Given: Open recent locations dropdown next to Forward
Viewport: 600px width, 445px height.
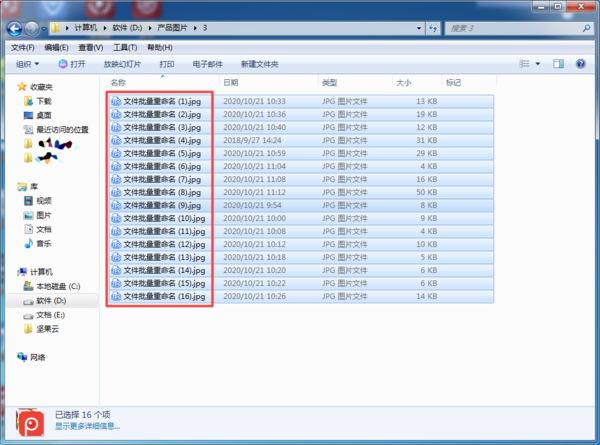Looking at the screenshot, I should [x=44, y=29].
